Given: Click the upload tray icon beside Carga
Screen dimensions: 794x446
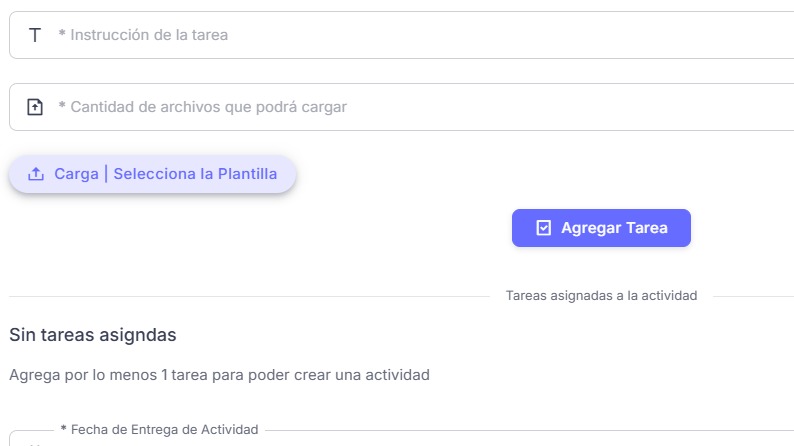Looking at the screenshot, I should 36,174.
